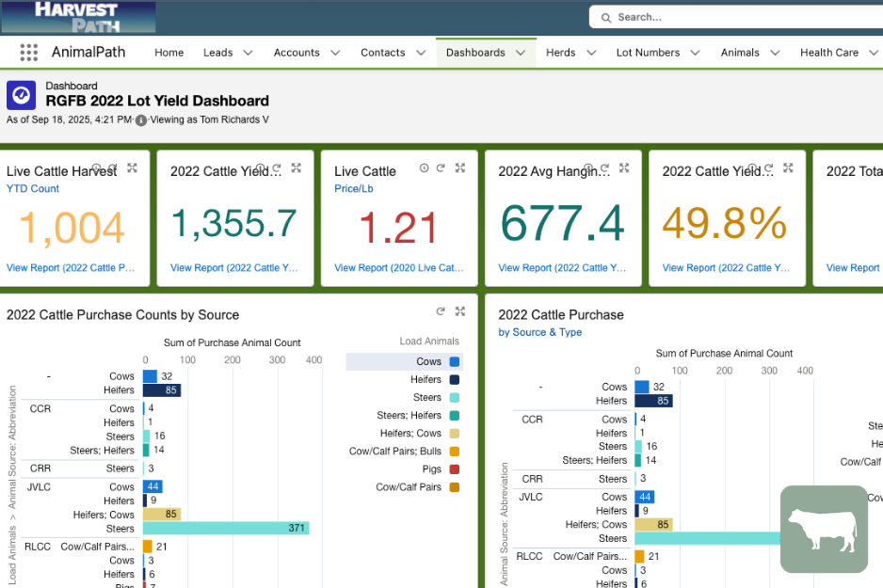The width and height of the screenshot is (883, 588).
Task: Show info for Live Cattle Price/Lb widget
Action: click(424, 167)
